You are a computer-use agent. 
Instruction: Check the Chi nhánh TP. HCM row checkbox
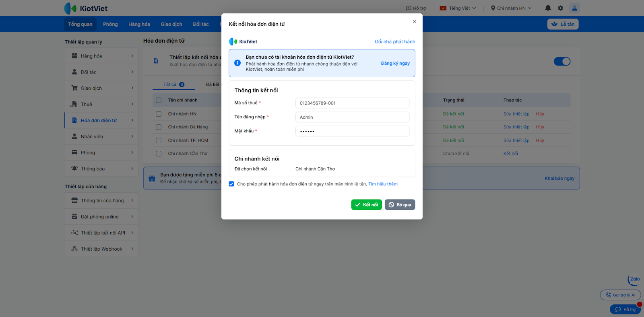(x=159, y=140)
